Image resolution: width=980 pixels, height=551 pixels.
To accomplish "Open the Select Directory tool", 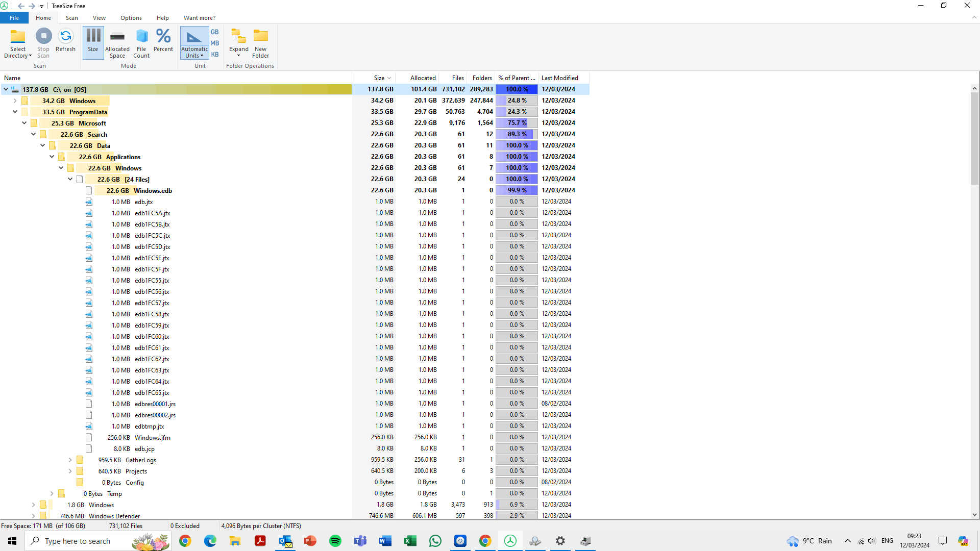I will (x=18, y=43).
